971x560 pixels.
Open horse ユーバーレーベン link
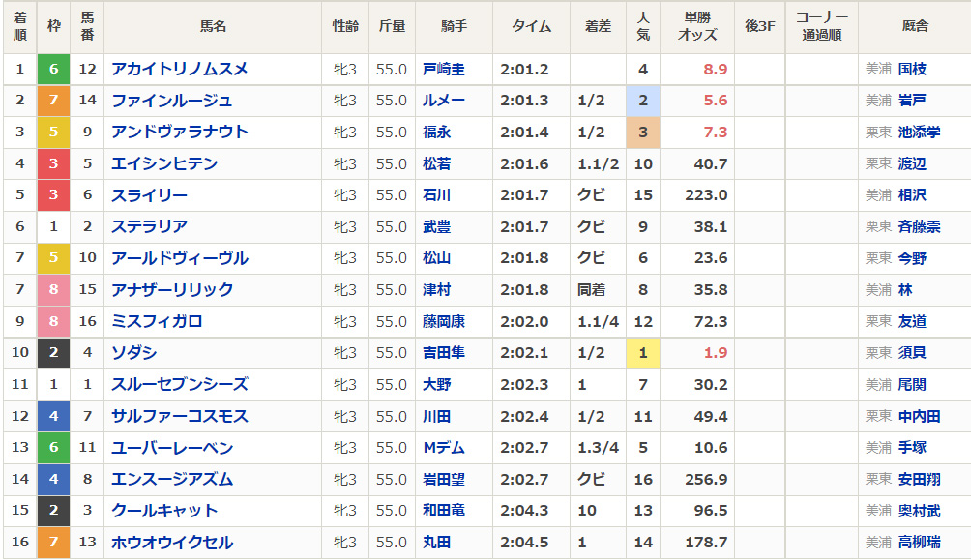pos(172,447)
